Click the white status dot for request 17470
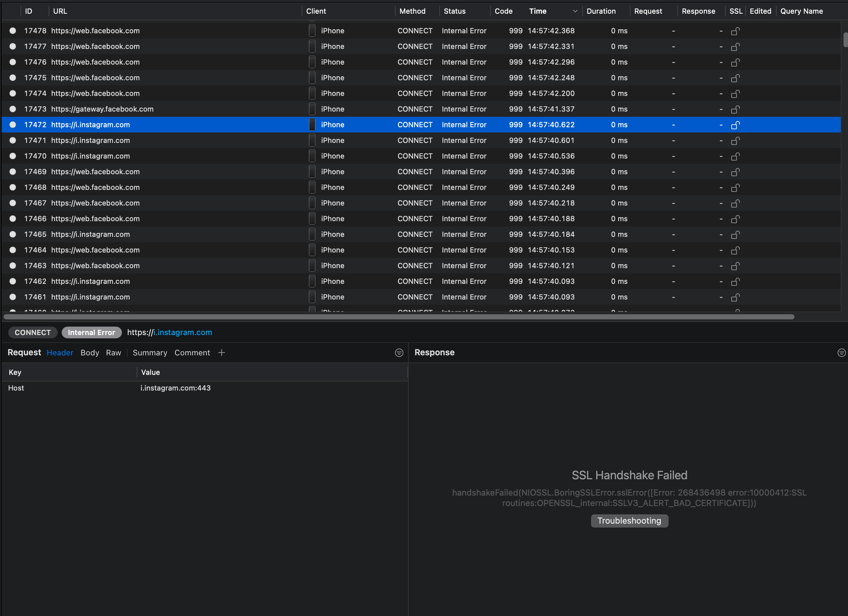The image size is (848, 616). [13, 156]
